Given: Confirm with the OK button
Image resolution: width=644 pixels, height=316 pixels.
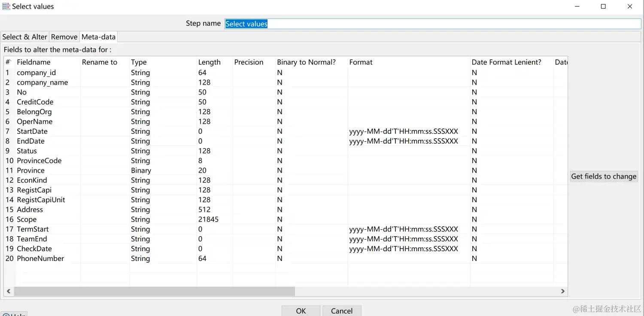Looking at the screenshot, I should click(301, 311).
